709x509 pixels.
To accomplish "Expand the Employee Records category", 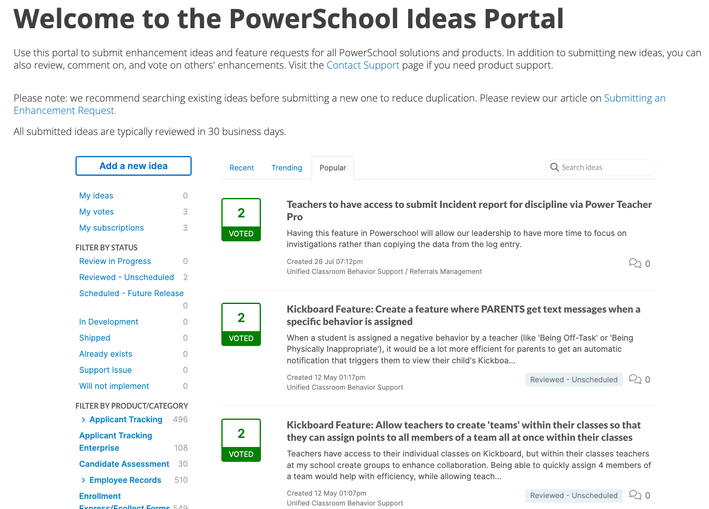I will click(x=83, y=481).
